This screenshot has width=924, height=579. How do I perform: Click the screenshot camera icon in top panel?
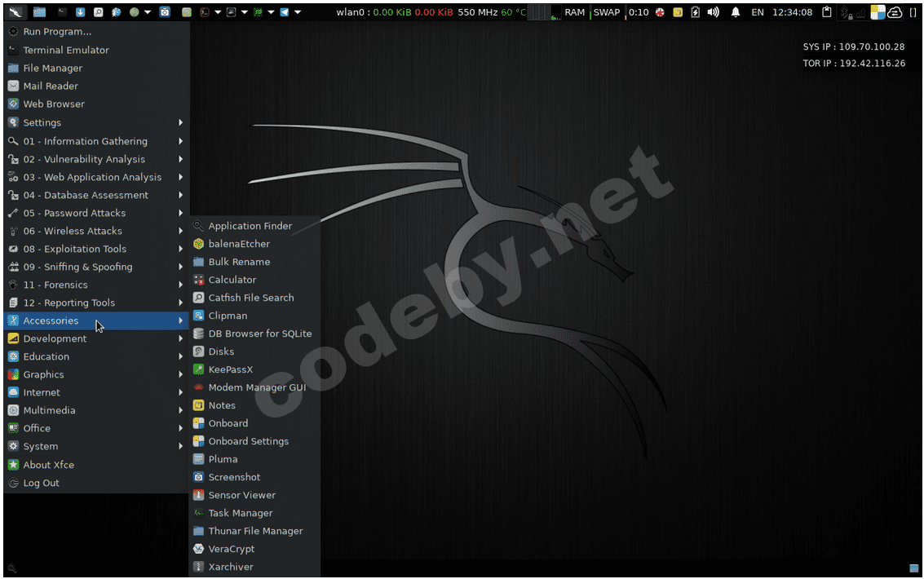(x=165, y=12)
